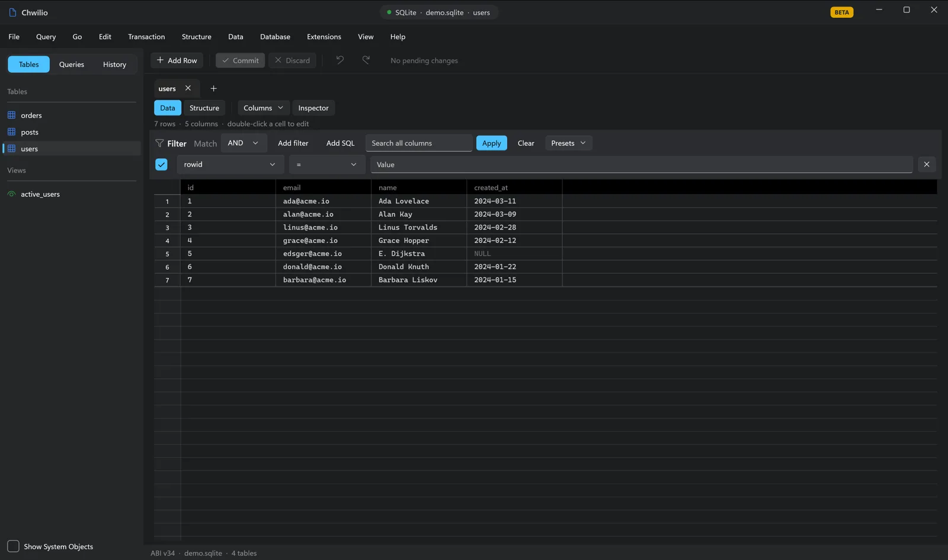948x560 pixels.
Task: Click the active_users view eye icon
Action: (x=11, y=194)
